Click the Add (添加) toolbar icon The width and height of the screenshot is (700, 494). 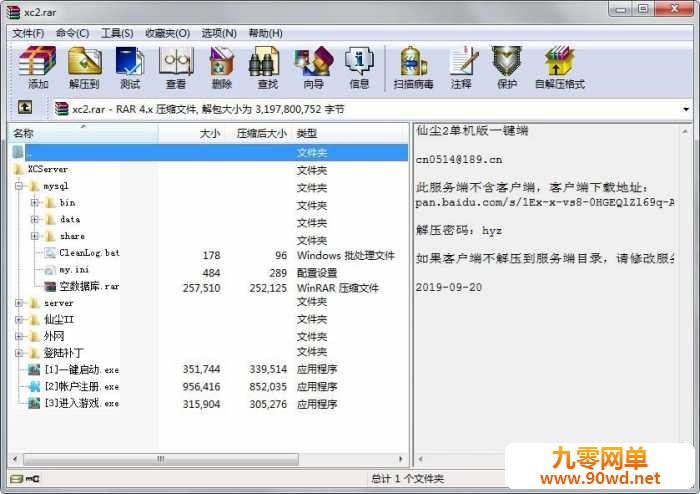(x=38, y=62)
